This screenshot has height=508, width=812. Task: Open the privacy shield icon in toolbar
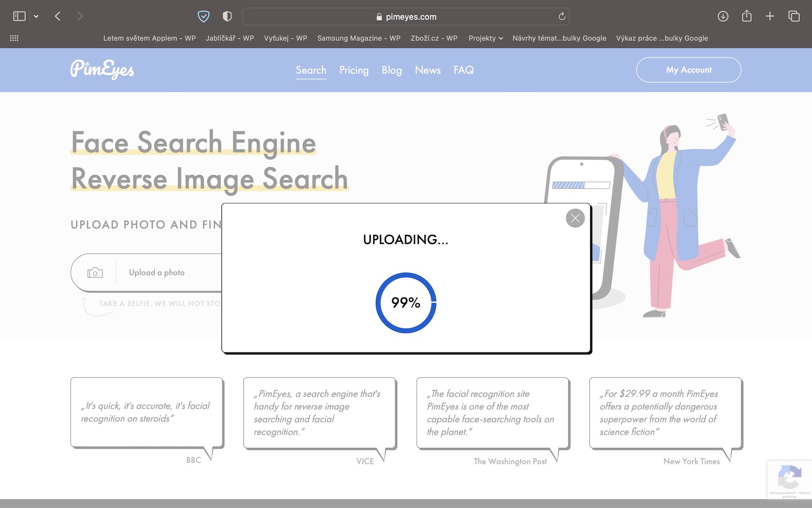(204, 16)
